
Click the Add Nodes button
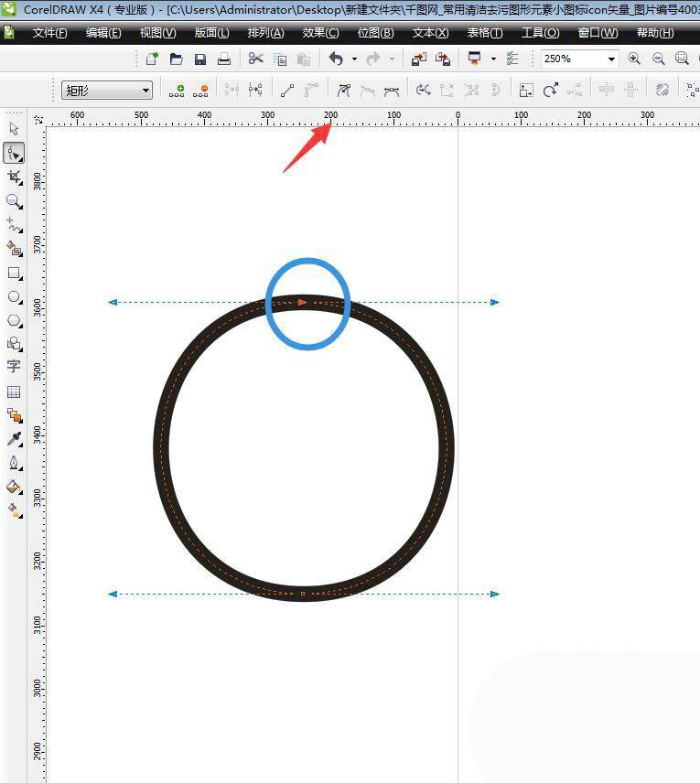click(x=178, y=91)
